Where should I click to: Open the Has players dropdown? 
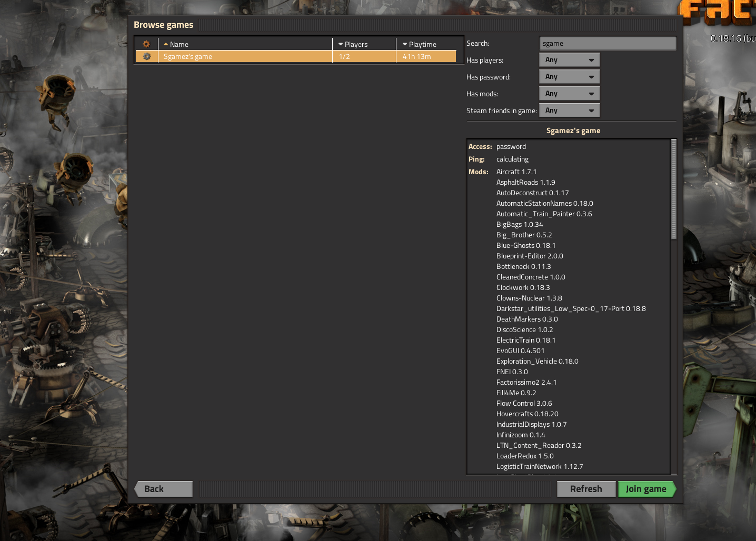pos(570,60)
